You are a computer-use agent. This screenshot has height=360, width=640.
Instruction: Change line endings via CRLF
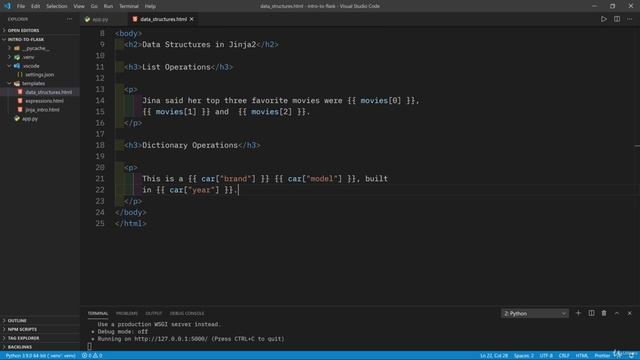[564, 356]
